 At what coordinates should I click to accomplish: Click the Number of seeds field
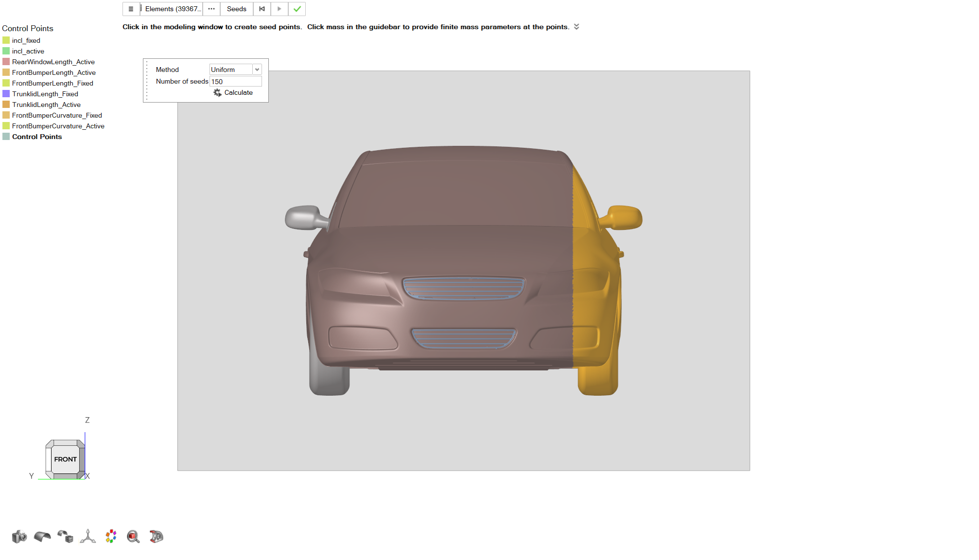pyautogui.click(x=235, y=82)
